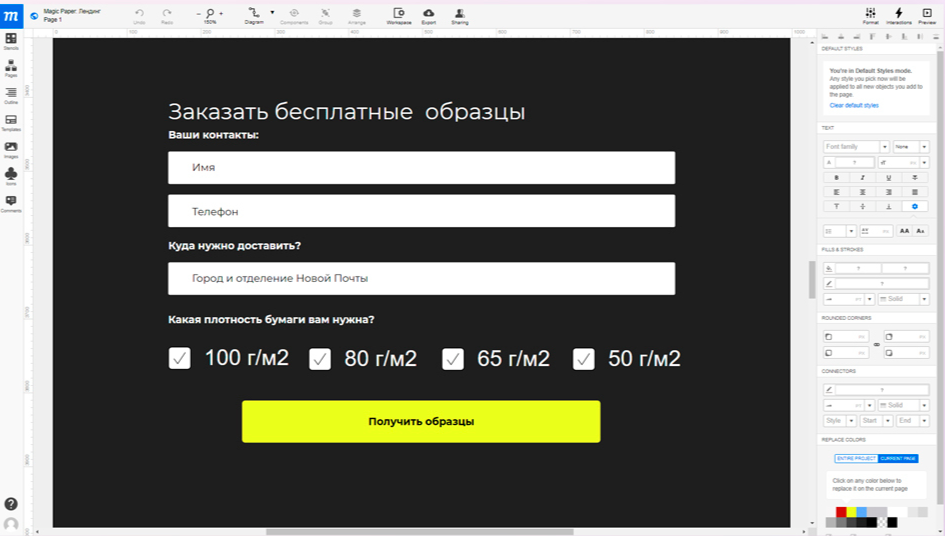
Task: Open the Outline panel
Action: tap(11, 94)
